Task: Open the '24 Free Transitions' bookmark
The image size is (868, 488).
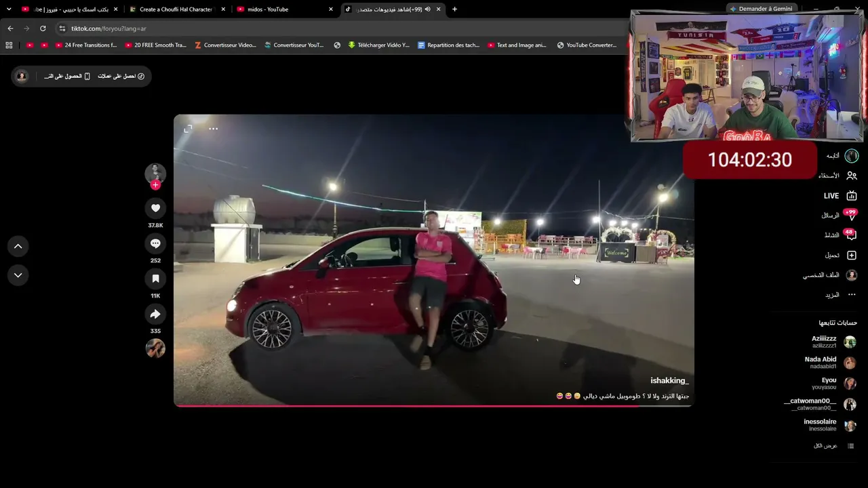Action: 86,45
